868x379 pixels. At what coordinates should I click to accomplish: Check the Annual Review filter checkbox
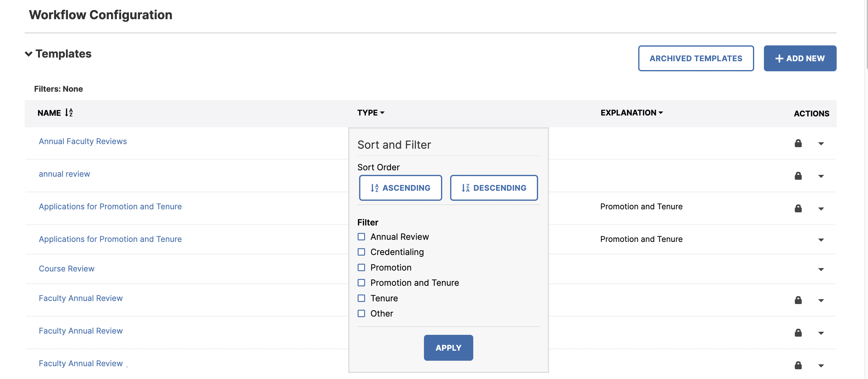[x=361, y=237]
